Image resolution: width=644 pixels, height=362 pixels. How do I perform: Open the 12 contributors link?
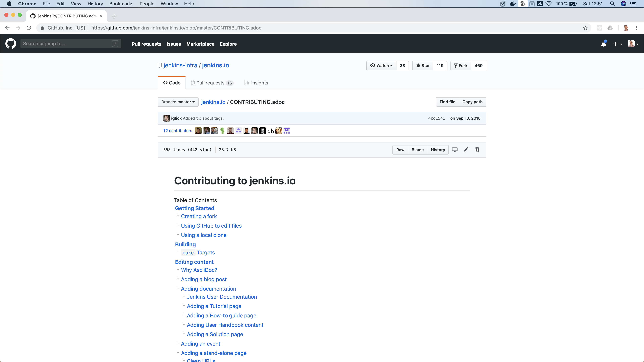(178, 131)
